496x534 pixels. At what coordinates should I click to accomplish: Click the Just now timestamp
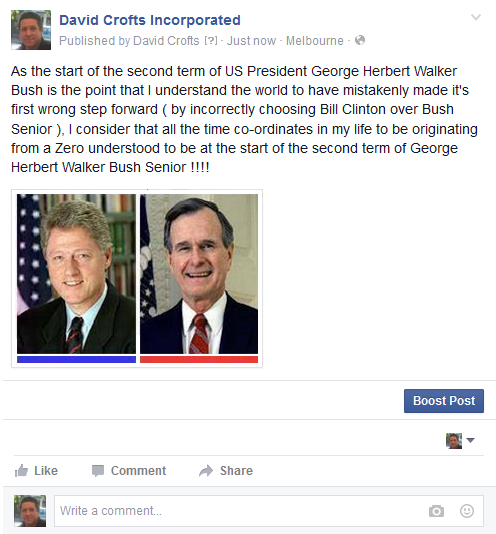251,41
